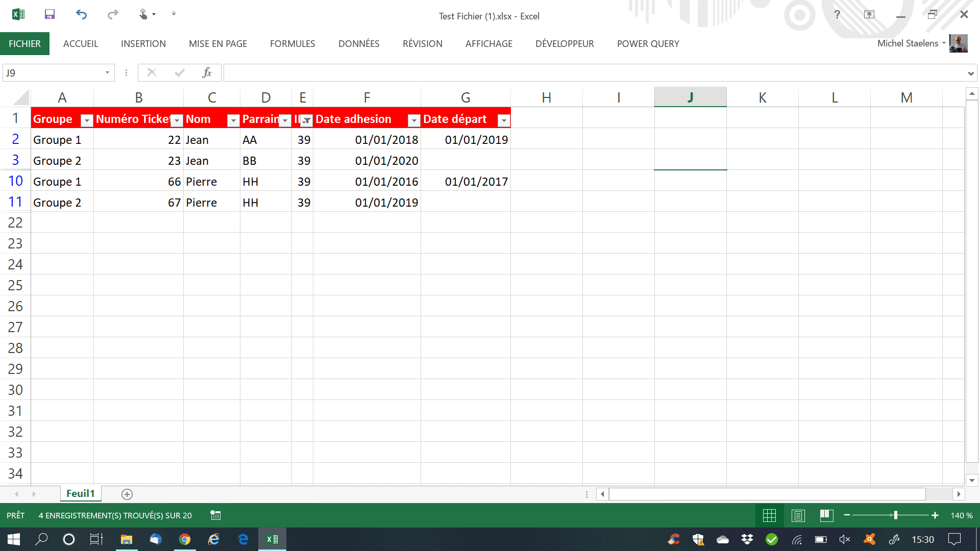The image size is (980, 551).
Task: Open the Groupe column filter dropdown
Action: coord(87,120)
